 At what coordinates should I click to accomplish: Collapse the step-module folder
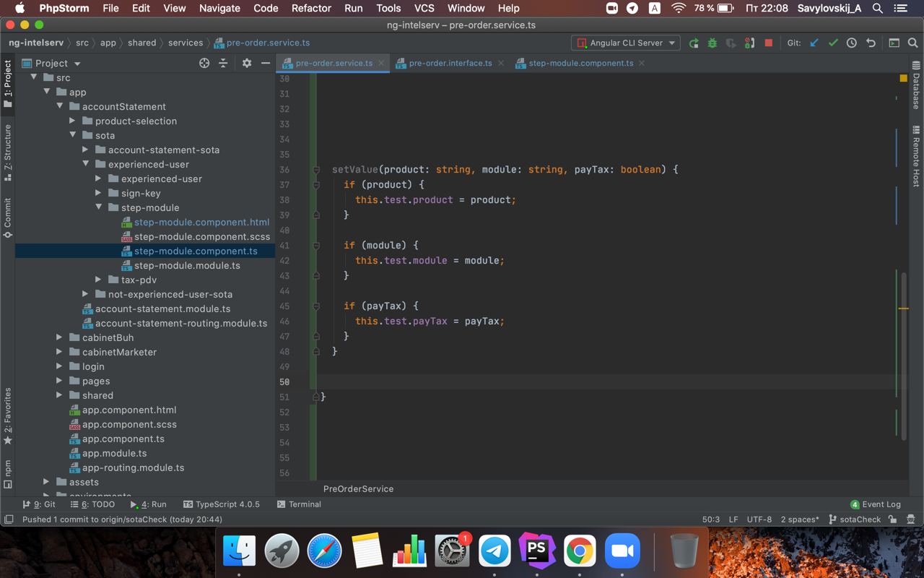[98, 207]
